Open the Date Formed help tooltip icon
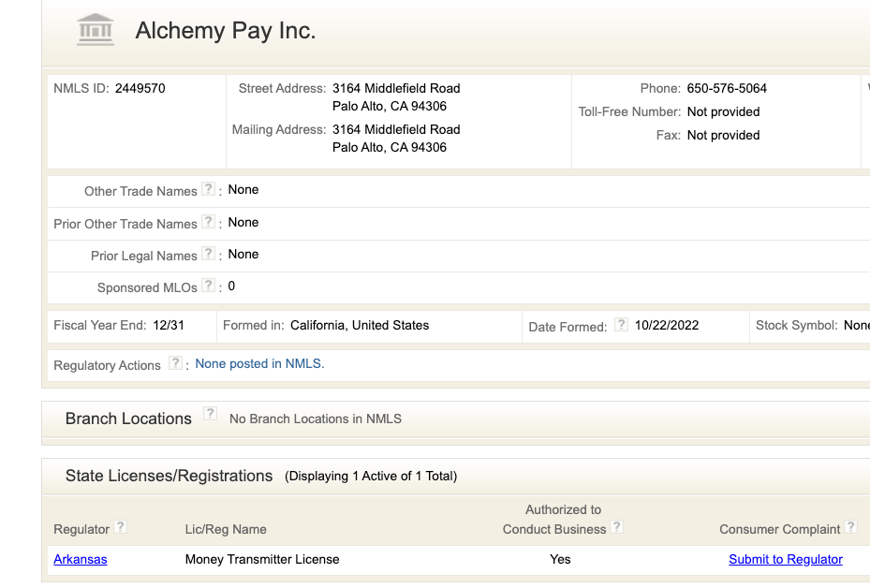Viewport: 870px width, 588px height. 621,324
